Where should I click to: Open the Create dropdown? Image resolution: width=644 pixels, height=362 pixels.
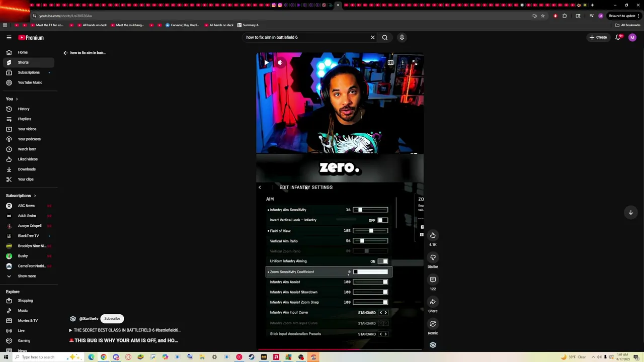coord(599,37)
